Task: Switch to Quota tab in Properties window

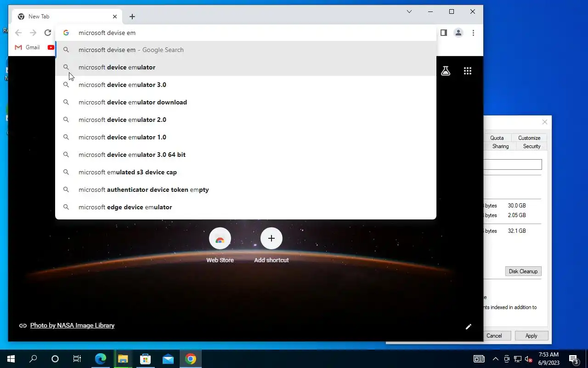Action: point(497,138)
